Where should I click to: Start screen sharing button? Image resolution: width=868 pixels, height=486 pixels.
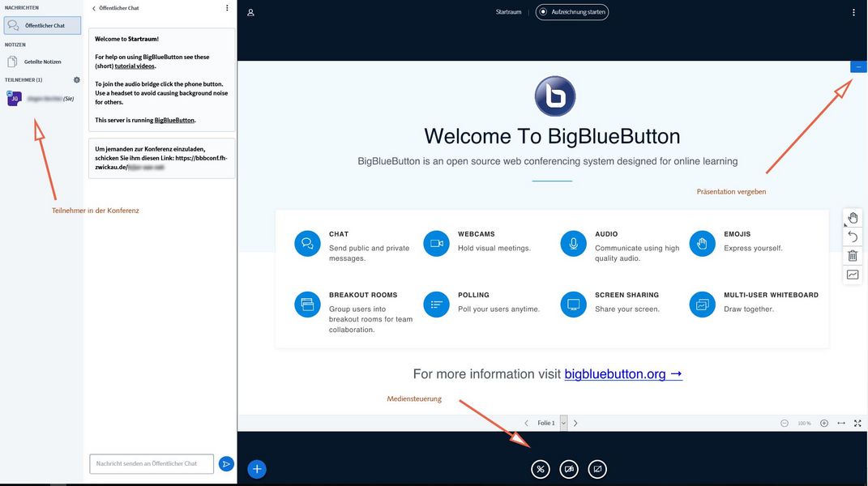click(597, 469)
